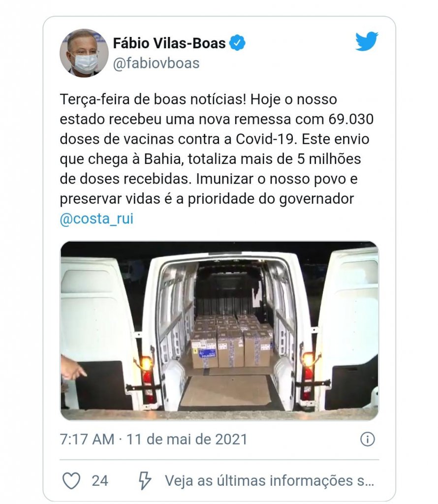Click the pointing hand in the photo
The width and height of the screenshot is (438, 504).
[x=73, y=367]
